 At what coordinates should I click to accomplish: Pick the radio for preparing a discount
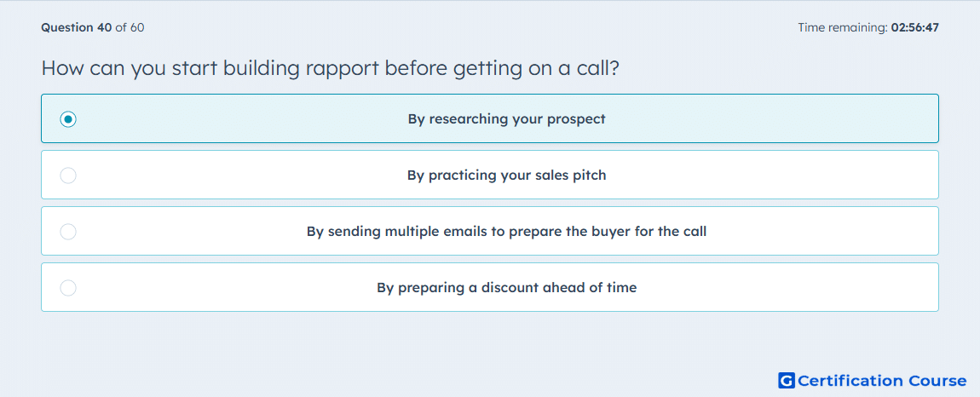tap(68, 288)
